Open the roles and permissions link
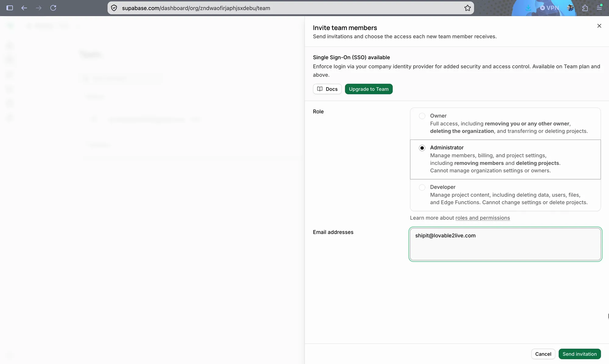This screenshot has height=364, width=609. click(483, 218)
